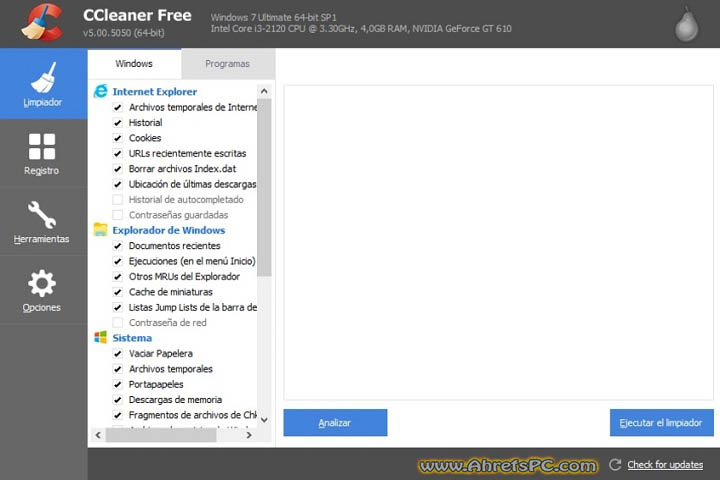The height and width of the screenshot is (480, 720).
Task: Open the Opciones gear section
Action: (43, 290)
